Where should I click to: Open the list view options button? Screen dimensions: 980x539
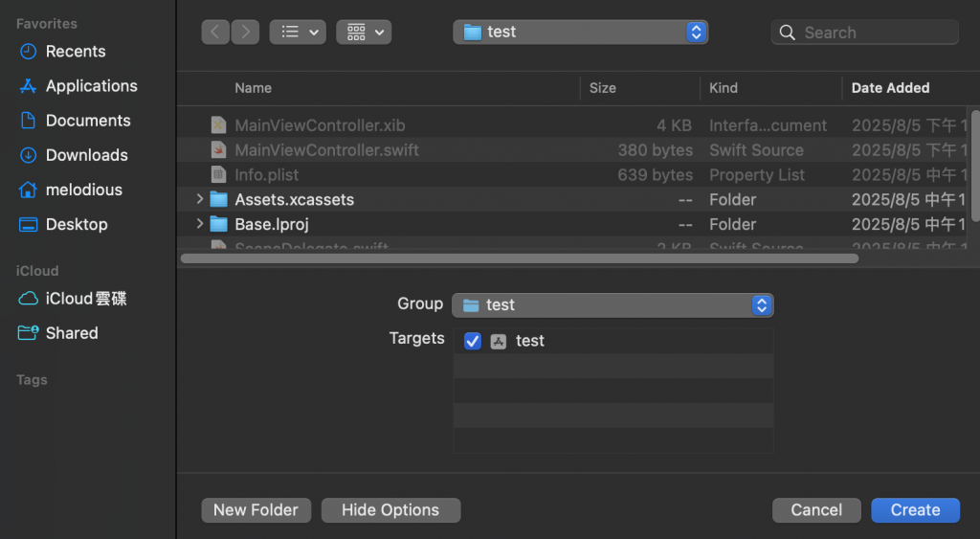[298, 32]
